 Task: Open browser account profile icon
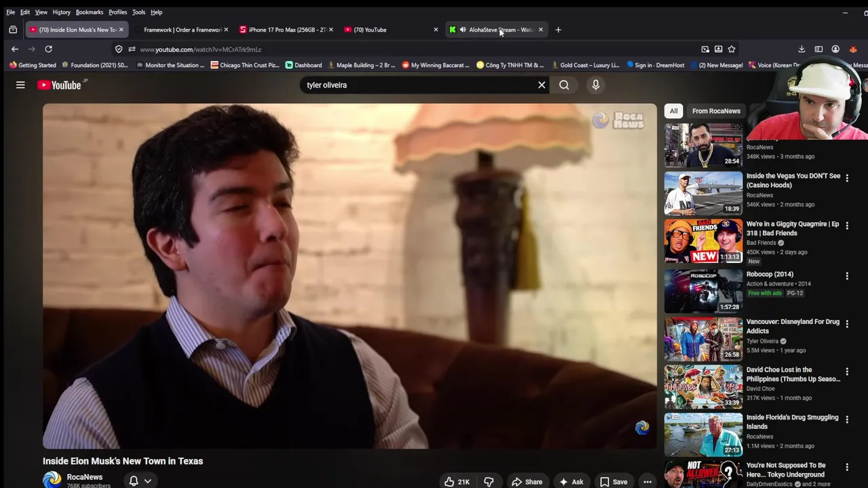(835, 49)
